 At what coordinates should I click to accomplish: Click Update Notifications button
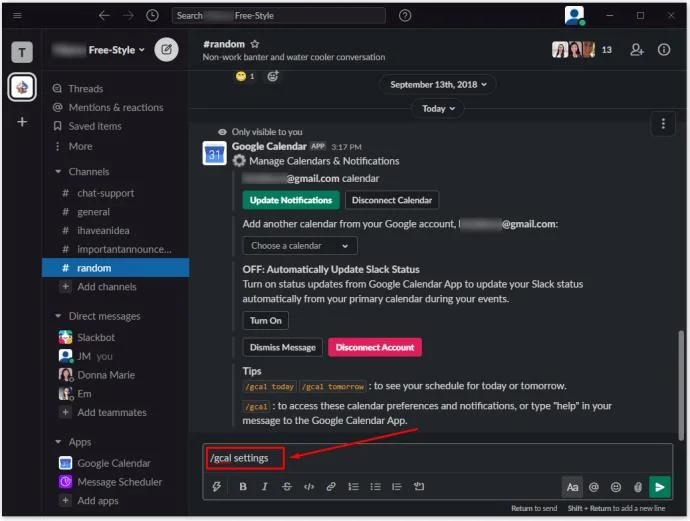[x=291, y=200]
